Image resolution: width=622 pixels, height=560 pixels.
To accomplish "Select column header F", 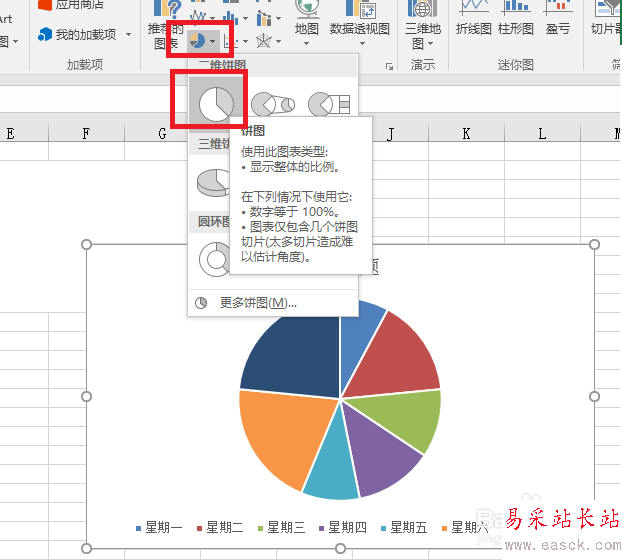I will pos(86,133).
